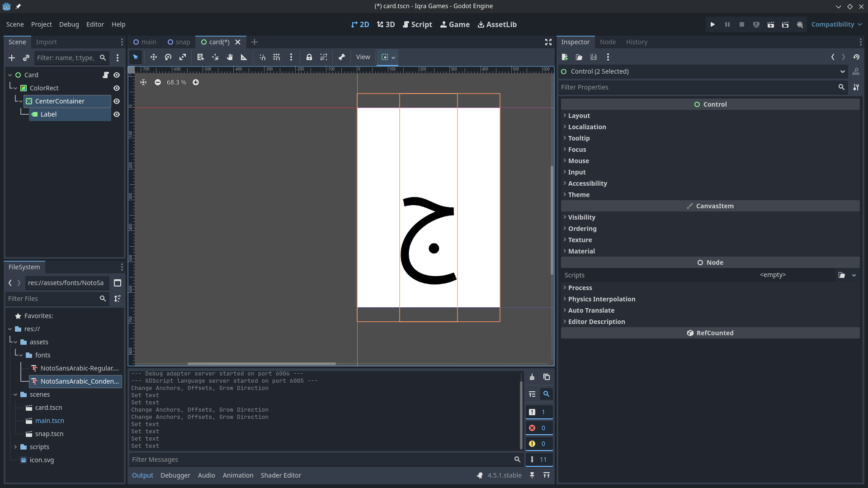Viewport: 868px width, 488px height.
Task: Open the Debugger bottom panel
Action: [x=175, y=475]
